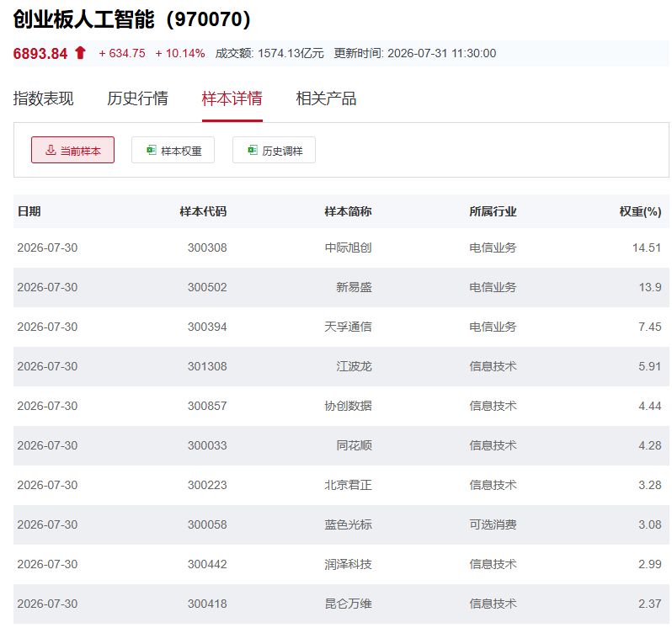
Task: Click sample name 润泽科技
Action: (348, 564)
